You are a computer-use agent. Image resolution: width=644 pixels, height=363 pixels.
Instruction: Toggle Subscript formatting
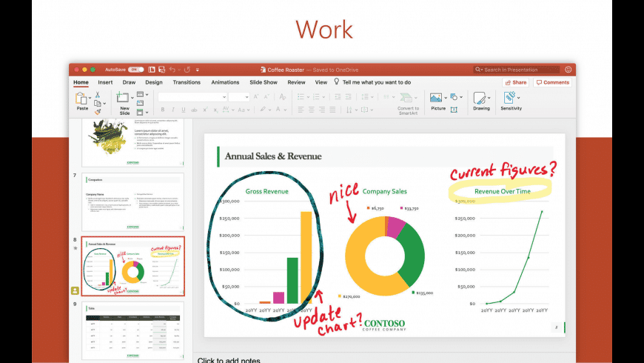point(215,110)
